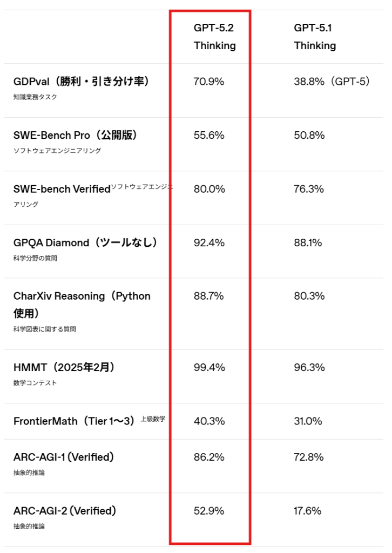The height and width of the screenshot is (553, 392).
Task: Click the GPT-5.2 Thinking column header
Action: click(x=215, y=37)
